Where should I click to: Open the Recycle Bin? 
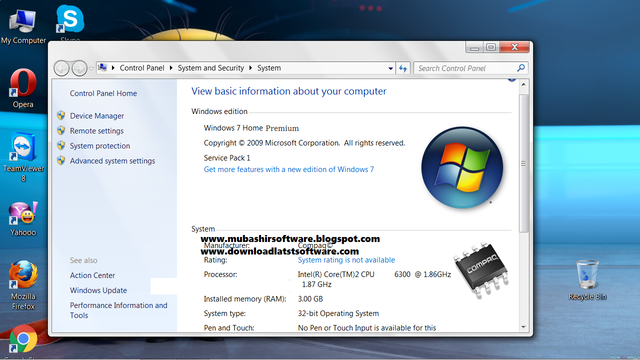[587, 280]
